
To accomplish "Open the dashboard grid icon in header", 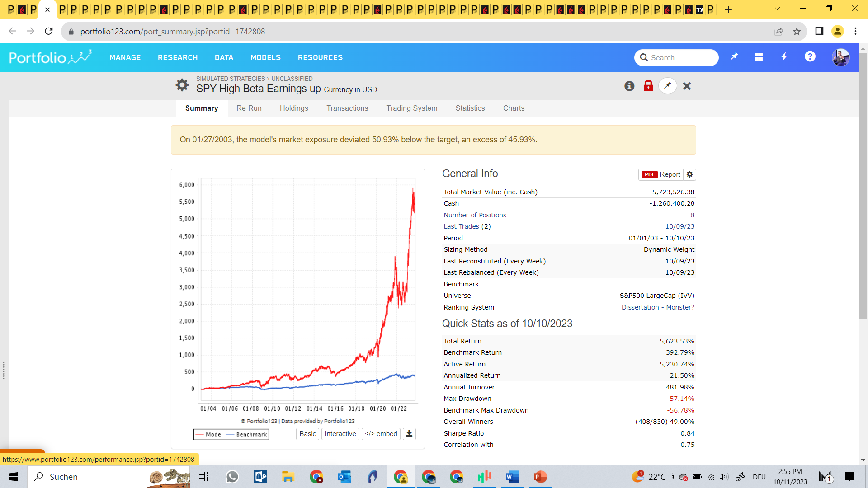I will 759,57.
